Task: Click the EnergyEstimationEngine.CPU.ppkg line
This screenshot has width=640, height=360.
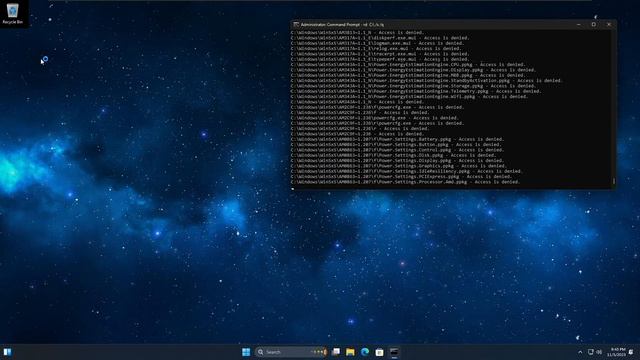Action: tap(408, 64)
